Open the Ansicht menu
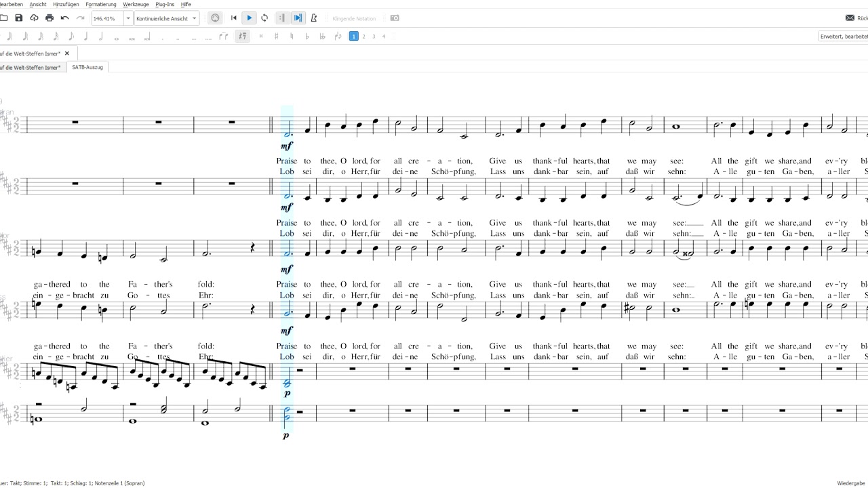 38,4
